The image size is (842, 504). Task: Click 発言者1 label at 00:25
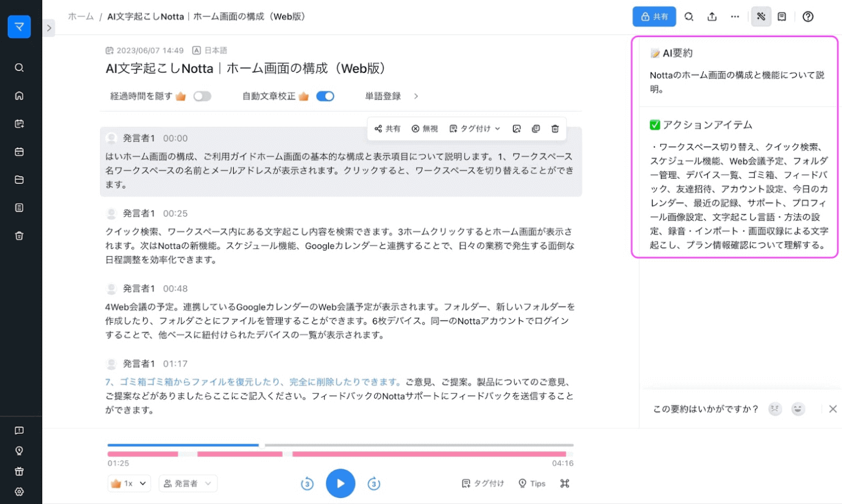pos(139,213)
